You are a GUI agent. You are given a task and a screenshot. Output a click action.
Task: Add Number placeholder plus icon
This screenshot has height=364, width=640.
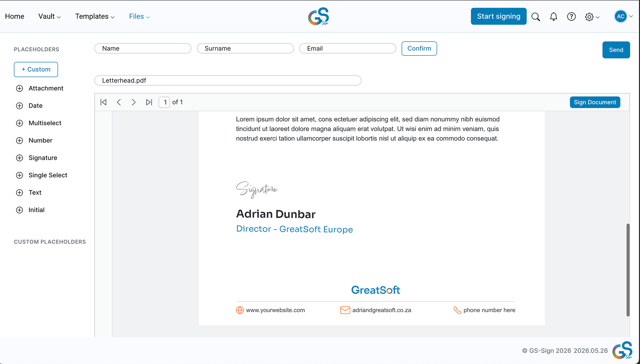[x=20, y=140]
